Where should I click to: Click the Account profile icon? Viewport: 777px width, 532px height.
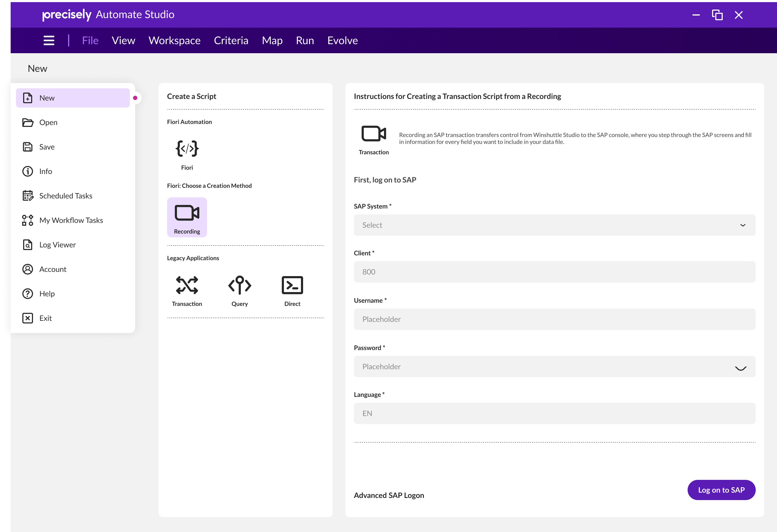point(27,269)
